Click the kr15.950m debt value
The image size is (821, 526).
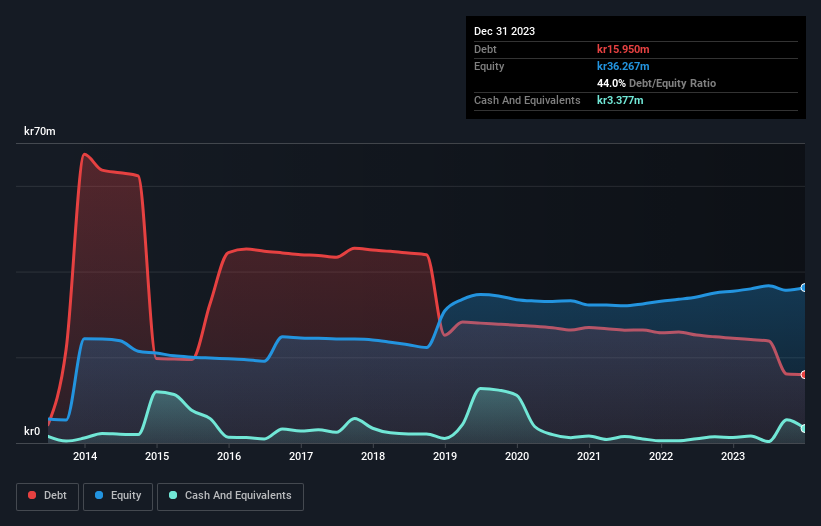[x=623, y=49]
